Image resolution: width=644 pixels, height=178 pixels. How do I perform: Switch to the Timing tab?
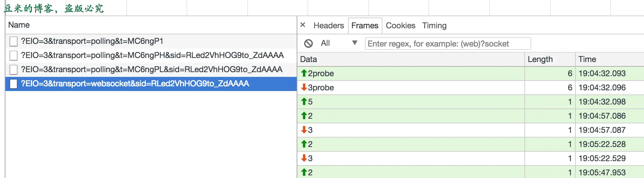[434, 26]
